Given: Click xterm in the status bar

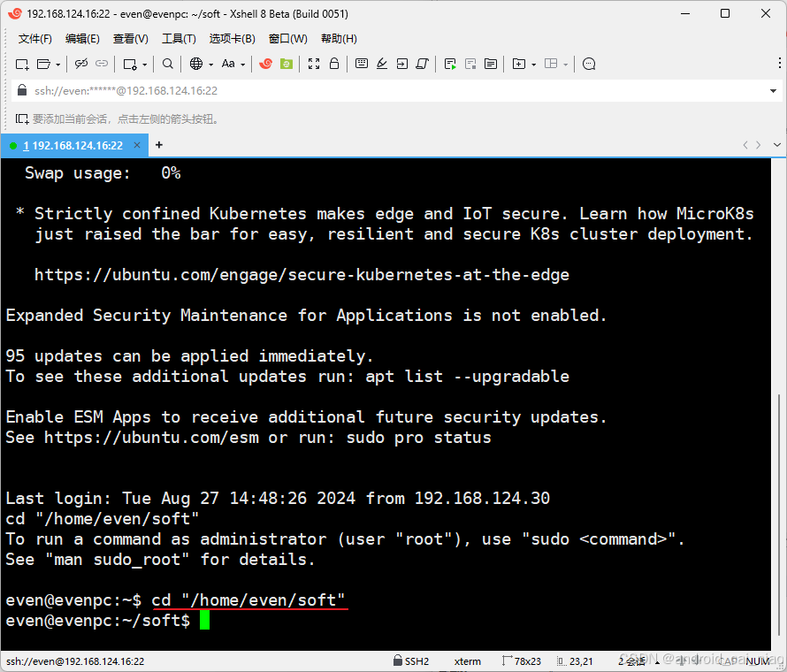Looking at the screenshot, I should (x=467, y=661).
